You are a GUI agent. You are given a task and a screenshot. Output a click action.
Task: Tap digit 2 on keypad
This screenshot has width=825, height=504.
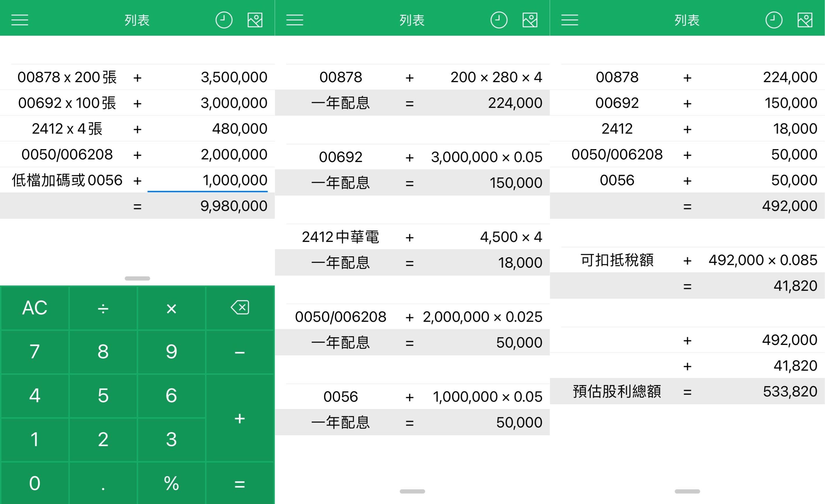[103, 440]
